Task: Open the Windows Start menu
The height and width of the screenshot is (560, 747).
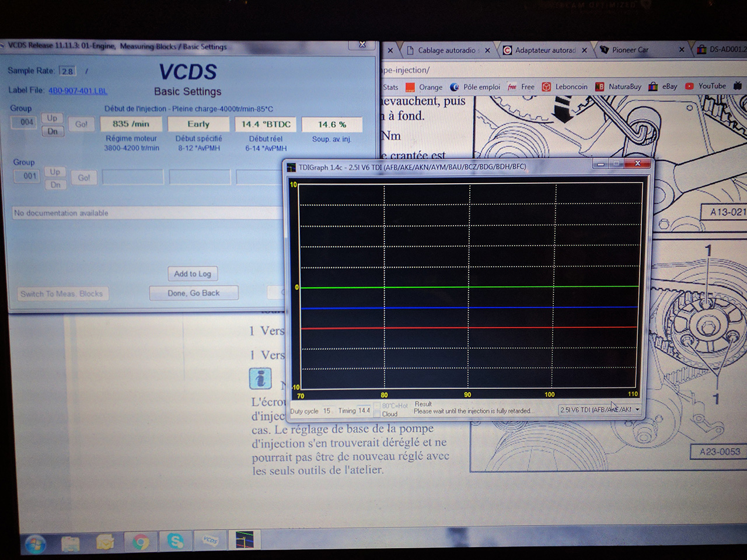Action: point(36,544)
